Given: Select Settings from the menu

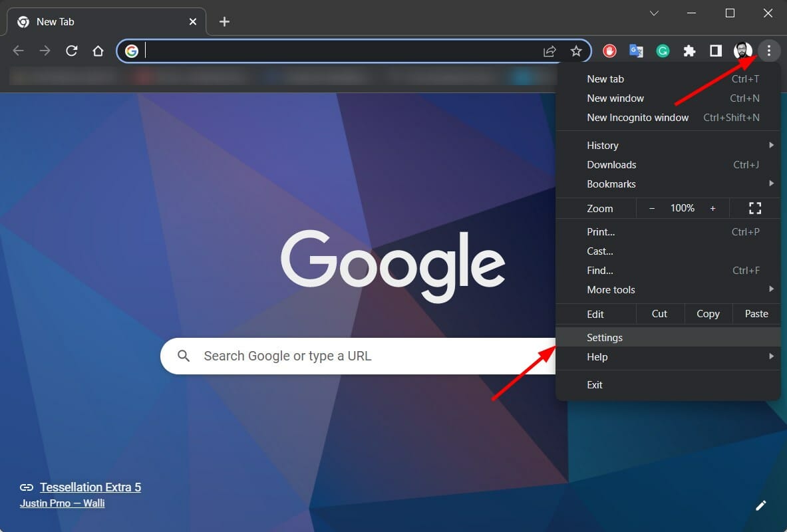Looking at the screenshot, I should pyautogui.click(x=605, y=337).
